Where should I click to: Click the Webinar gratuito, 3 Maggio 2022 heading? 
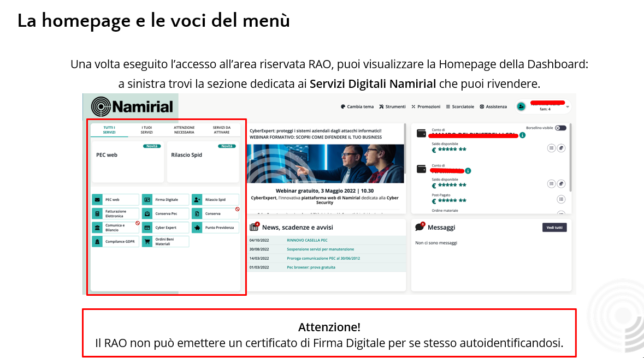pyautogui.click(x=324, y=191)
